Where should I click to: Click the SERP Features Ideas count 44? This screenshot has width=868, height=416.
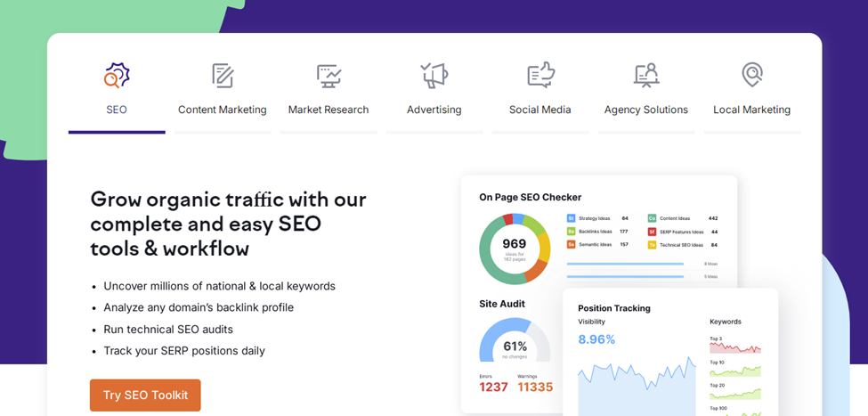715,232
